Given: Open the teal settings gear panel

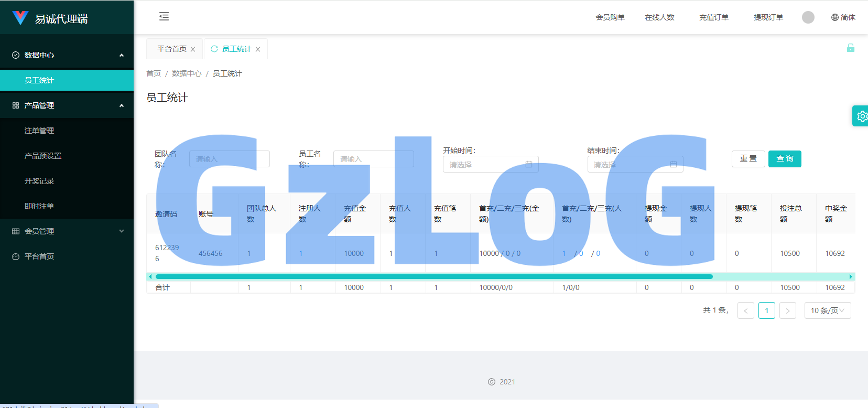Looking at the screenshot, I should (861, 116).
